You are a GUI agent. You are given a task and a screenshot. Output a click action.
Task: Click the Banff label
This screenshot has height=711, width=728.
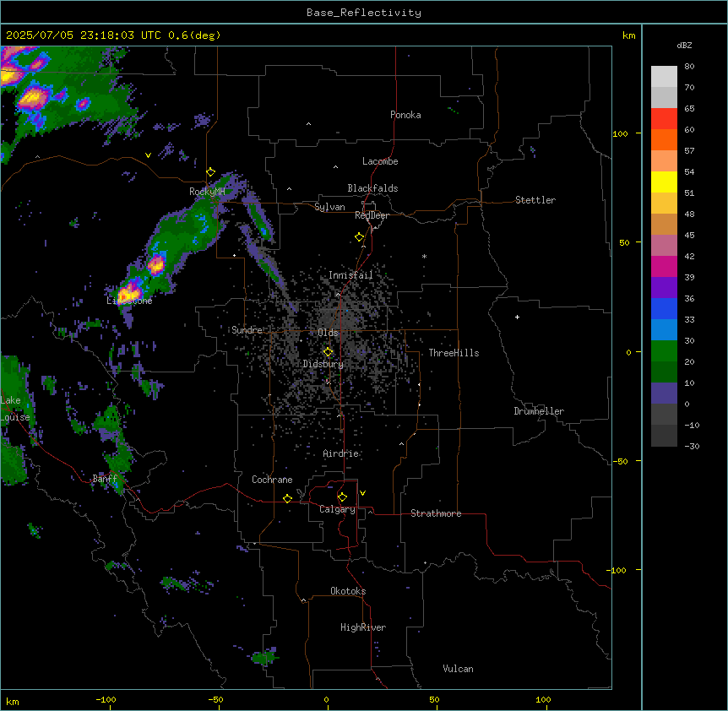point(105,479)
